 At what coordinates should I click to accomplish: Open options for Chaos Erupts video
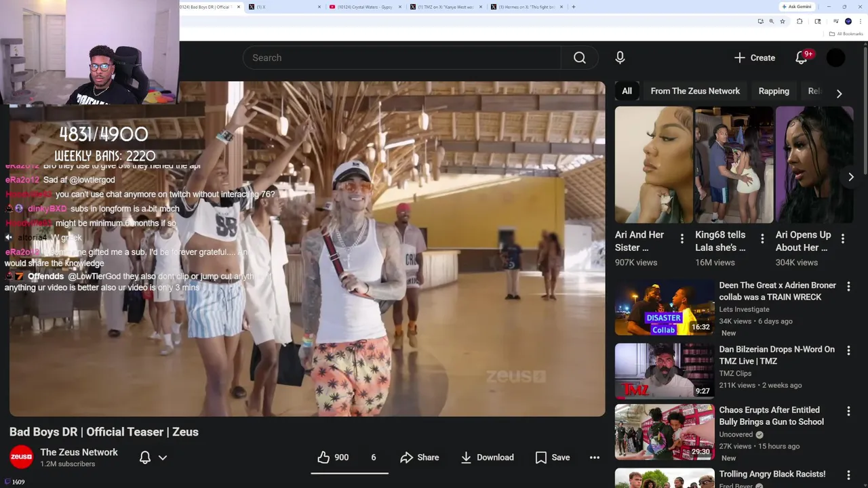pyautogui.click(x=848, y=411)
